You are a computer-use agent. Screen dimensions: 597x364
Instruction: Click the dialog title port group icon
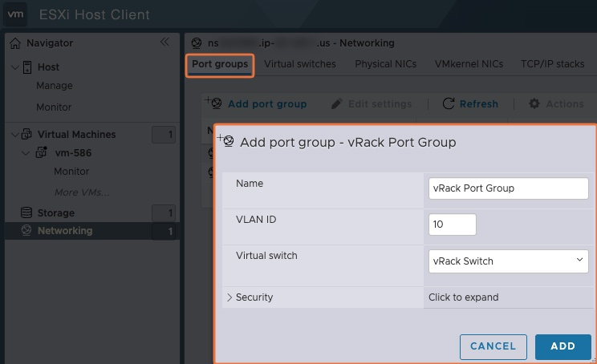[x=225, y=140]
